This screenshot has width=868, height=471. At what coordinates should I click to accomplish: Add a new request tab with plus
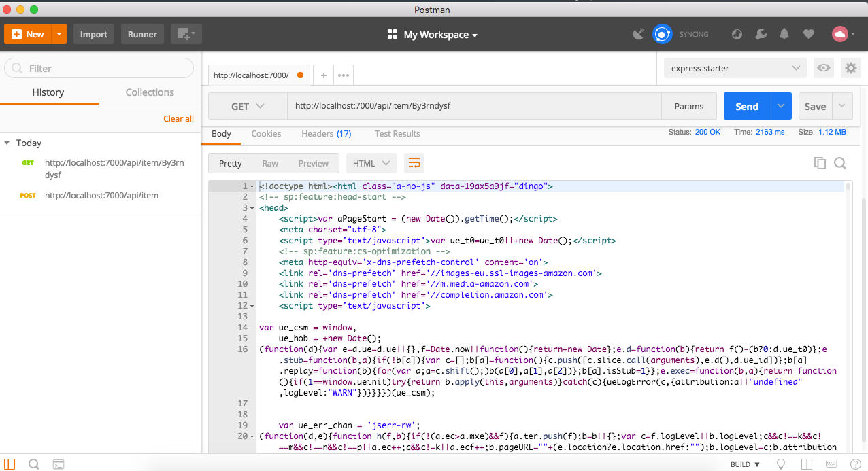pyautogui.click(x=324, y=75)
